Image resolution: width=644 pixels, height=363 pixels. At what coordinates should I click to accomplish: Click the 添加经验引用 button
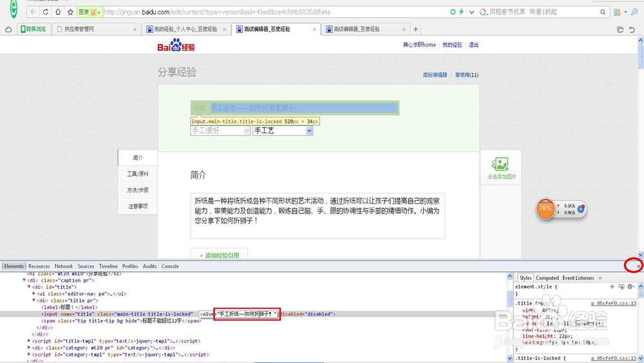pos(219,255)
